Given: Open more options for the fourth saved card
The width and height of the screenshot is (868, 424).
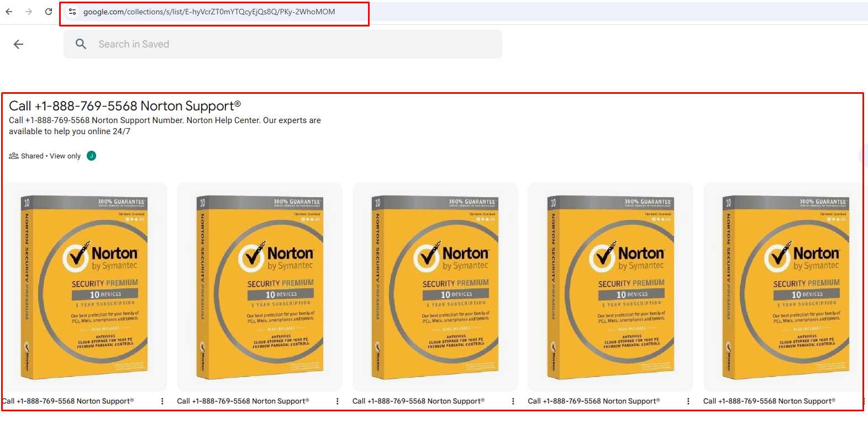Looking at the screenshot, I should tap(688, 401).
